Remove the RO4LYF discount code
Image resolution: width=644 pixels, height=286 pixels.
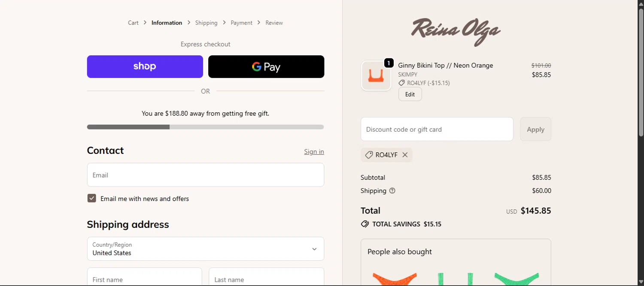pyautogui.click(x=405, y=155)
